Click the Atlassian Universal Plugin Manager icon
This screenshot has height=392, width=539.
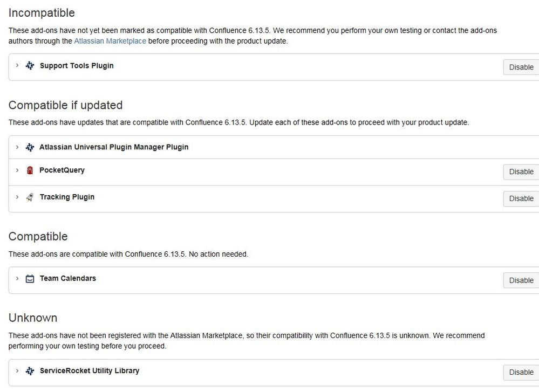(30, 147)
